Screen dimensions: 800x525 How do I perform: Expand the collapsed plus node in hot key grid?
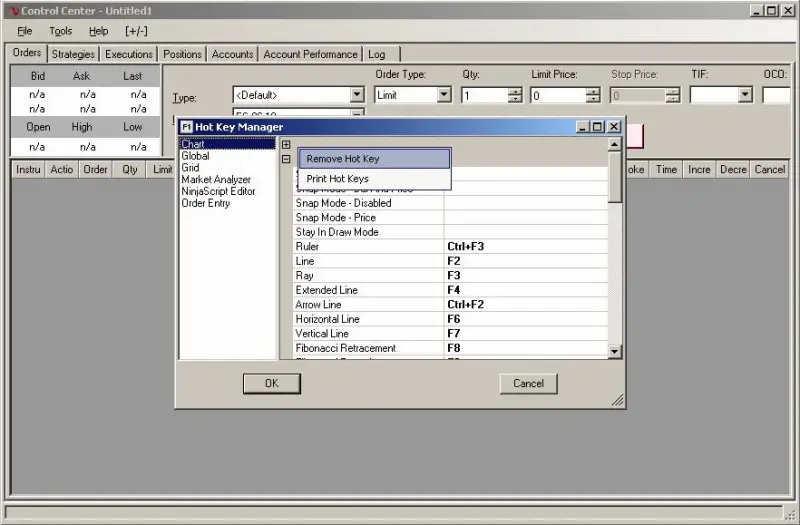click(x=286, y=145)
